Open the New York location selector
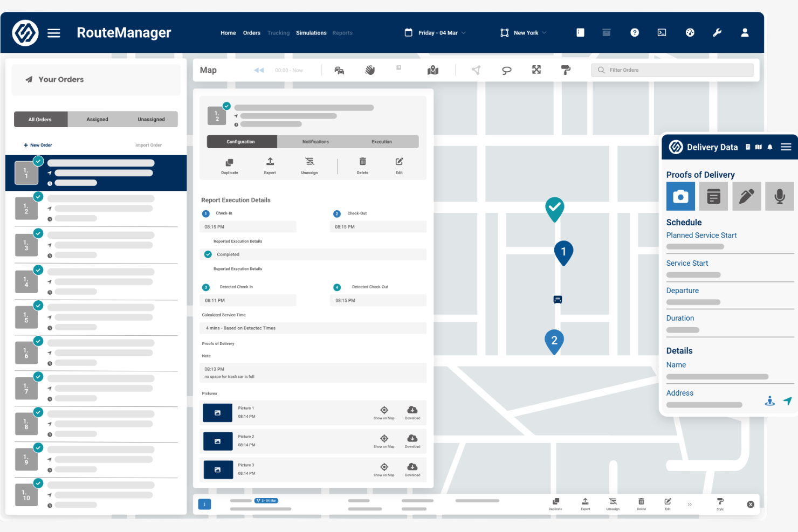798x532 pixels. tap(522, 32)
